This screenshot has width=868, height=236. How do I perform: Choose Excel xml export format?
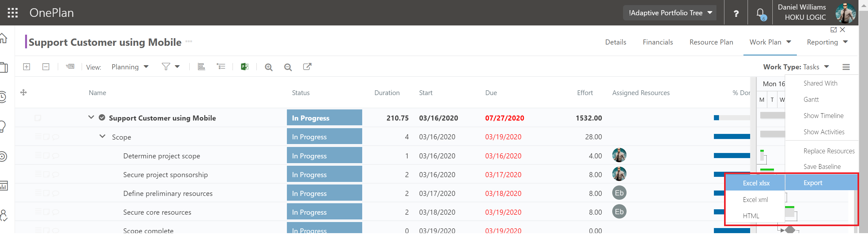tap(755, 200)
